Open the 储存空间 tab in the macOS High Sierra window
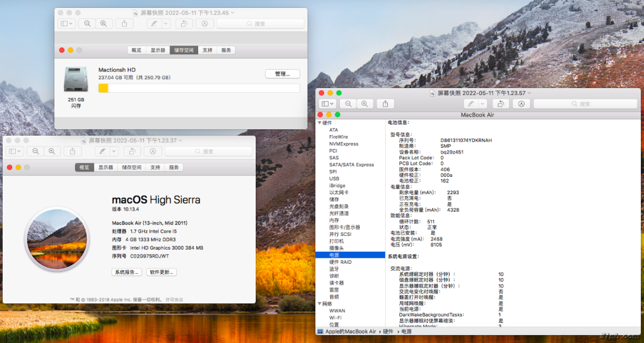Screen dimensions: 644x343 click(132, 167)
